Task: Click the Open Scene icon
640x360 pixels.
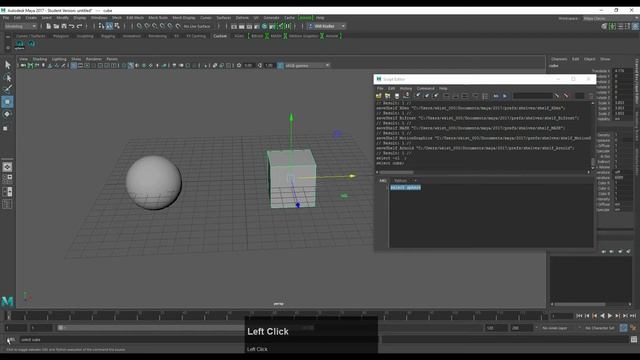Action: [56, 26]
